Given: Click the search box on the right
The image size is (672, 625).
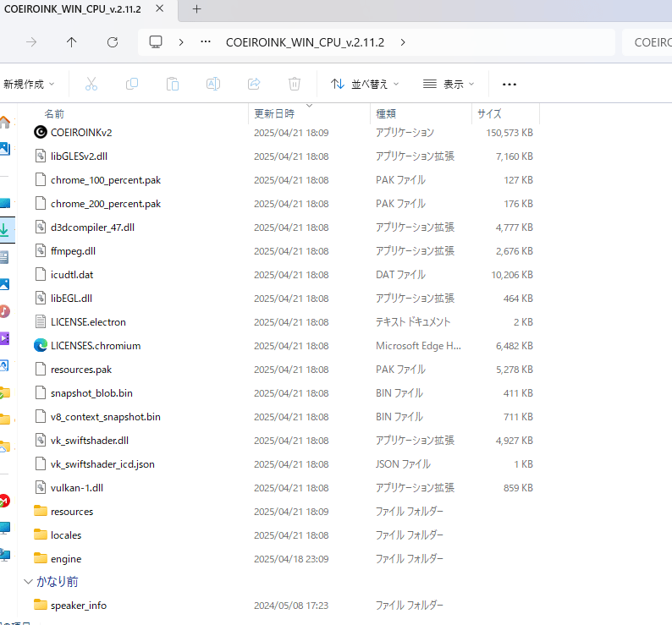Looking at the screenshot, I should [647, 42].
